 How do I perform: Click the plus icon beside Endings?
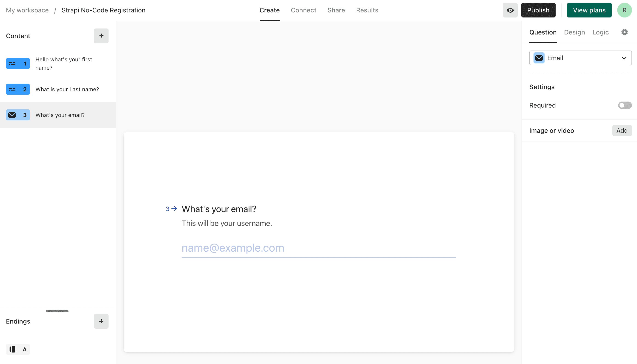click(x=101, y=321)
